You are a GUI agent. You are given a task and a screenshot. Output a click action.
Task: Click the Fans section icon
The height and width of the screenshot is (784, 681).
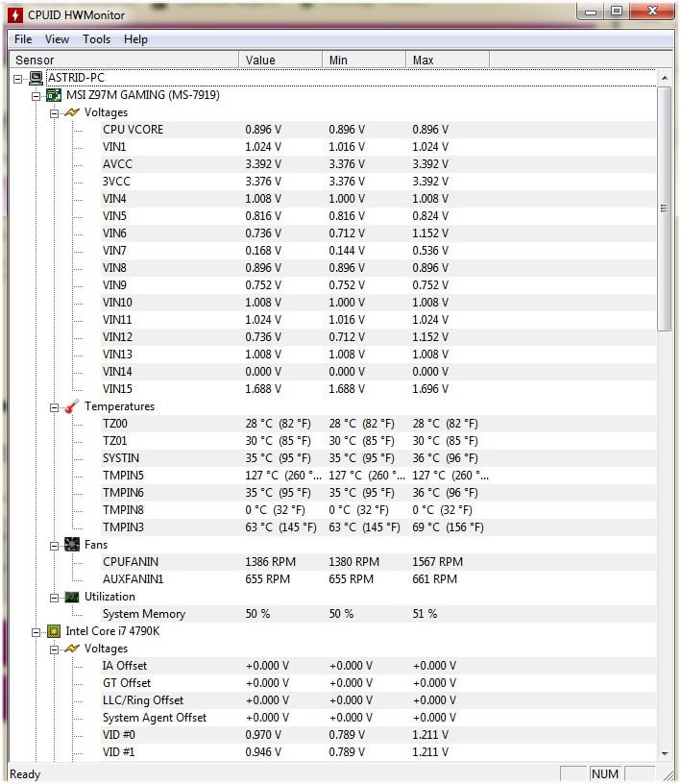(x=72, y=545)
